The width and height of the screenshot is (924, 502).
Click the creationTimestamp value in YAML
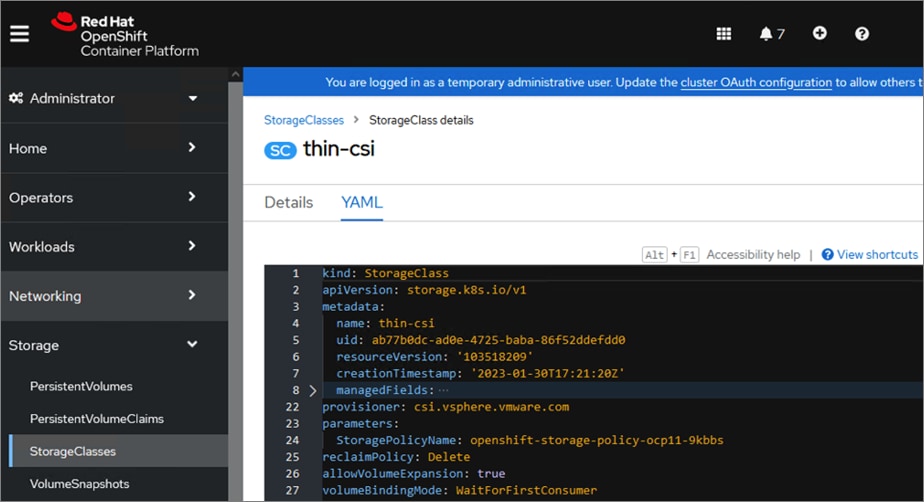547,373
